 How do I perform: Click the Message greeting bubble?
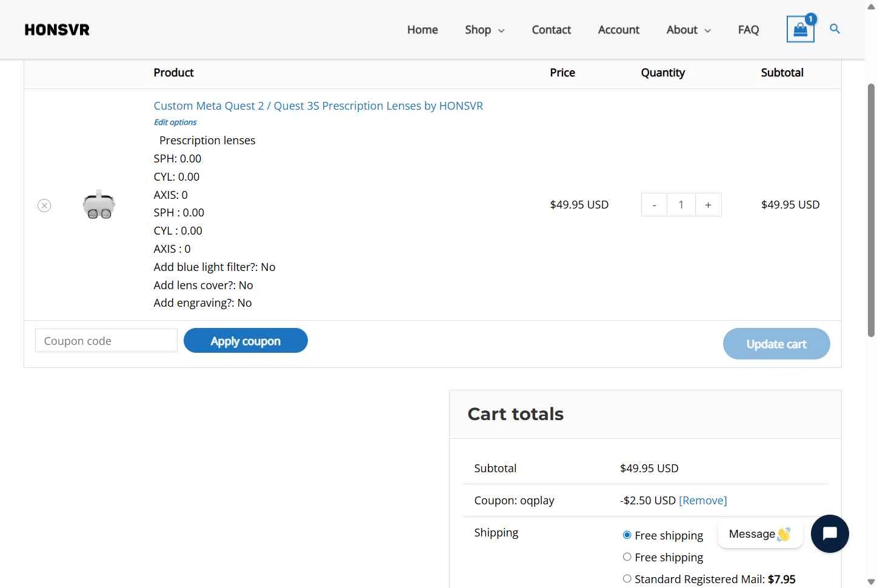760,533
